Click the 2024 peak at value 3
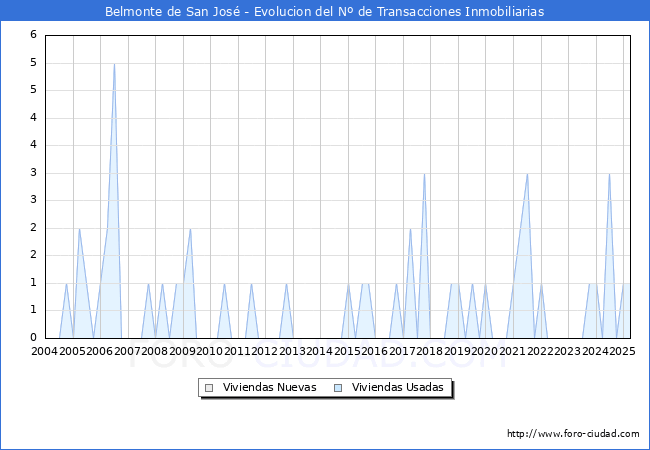This screenshot has height=450, width=650. (609, 174)
